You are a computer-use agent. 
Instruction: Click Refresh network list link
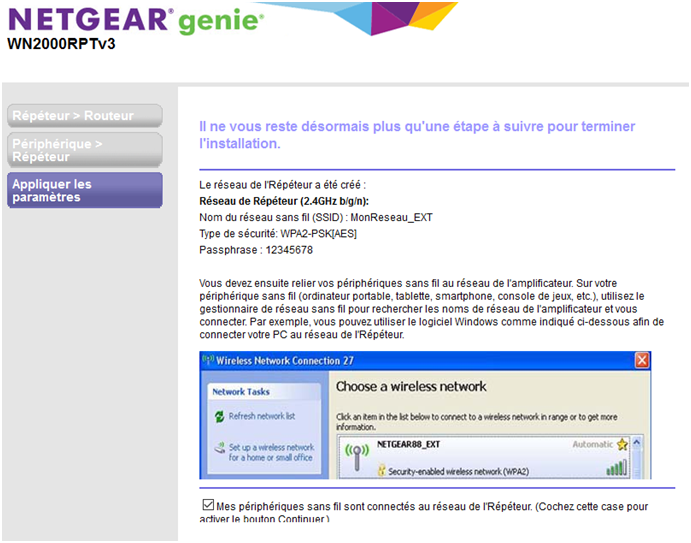click(262, 416)
